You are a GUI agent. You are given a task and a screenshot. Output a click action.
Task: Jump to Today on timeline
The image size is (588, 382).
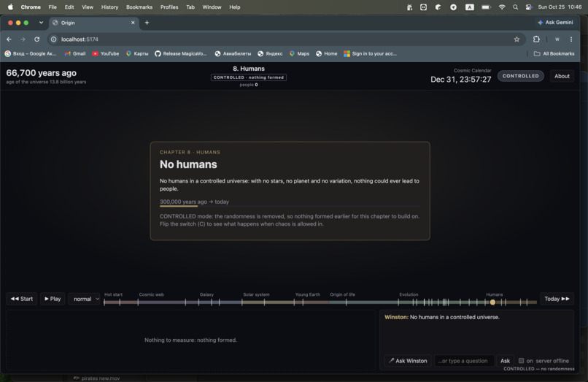click(x=557, y=299)
